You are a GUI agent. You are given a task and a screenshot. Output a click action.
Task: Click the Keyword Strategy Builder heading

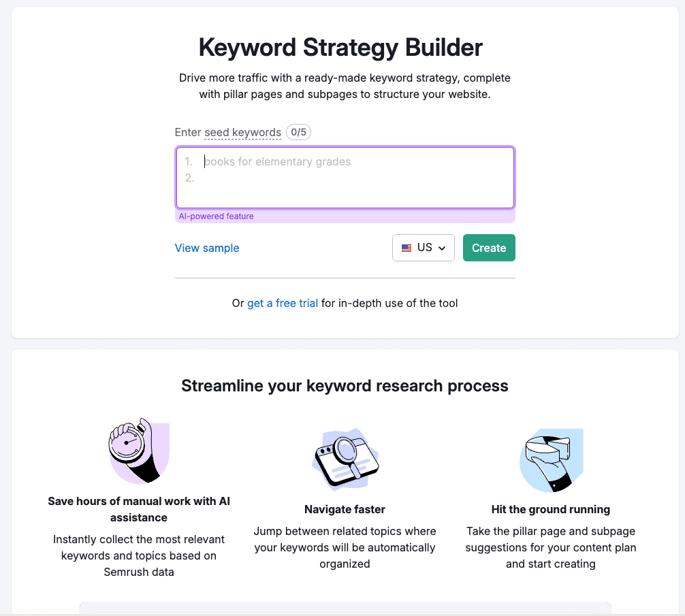click(x=340, y=47)
